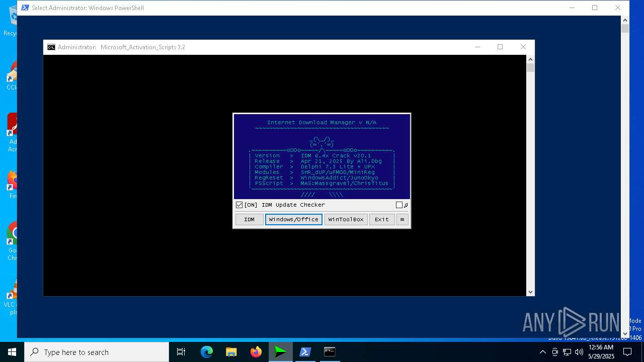Click the IDM button

[249, 219]
